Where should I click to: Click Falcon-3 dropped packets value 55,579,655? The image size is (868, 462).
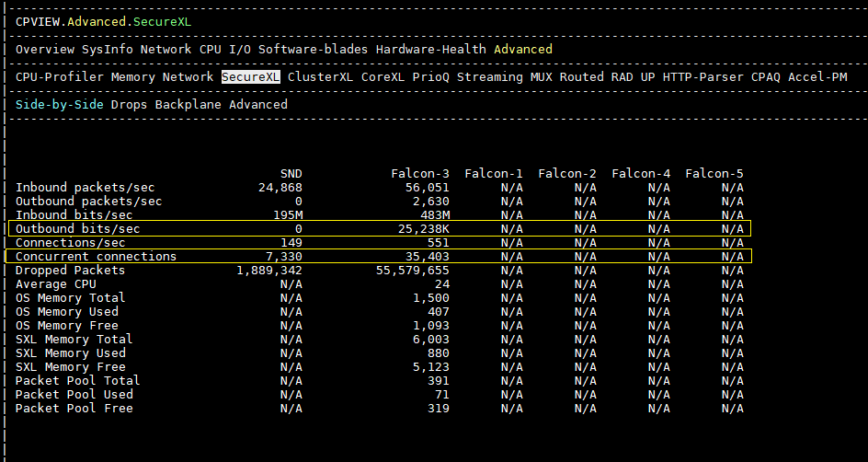[413, 271]
